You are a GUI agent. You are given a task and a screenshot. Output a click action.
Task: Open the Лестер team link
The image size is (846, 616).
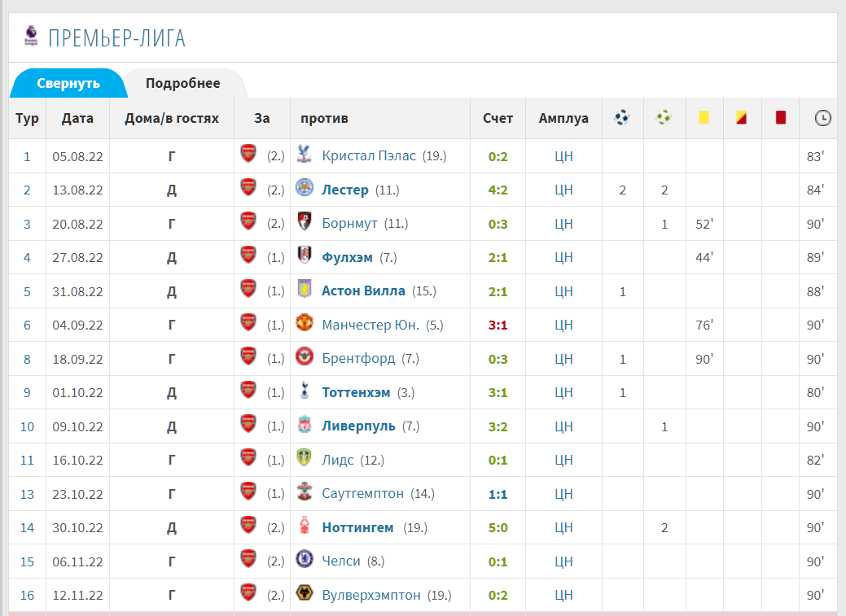coord(345,190)
